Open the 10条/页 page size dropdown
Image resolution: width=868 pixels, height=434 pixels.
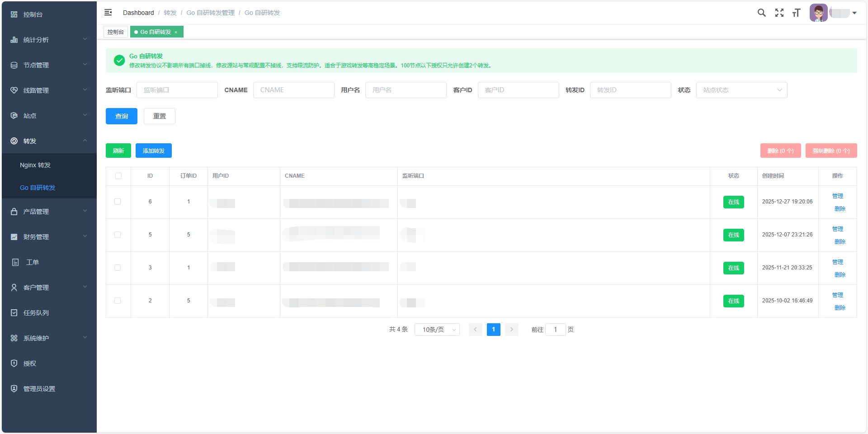437,330
